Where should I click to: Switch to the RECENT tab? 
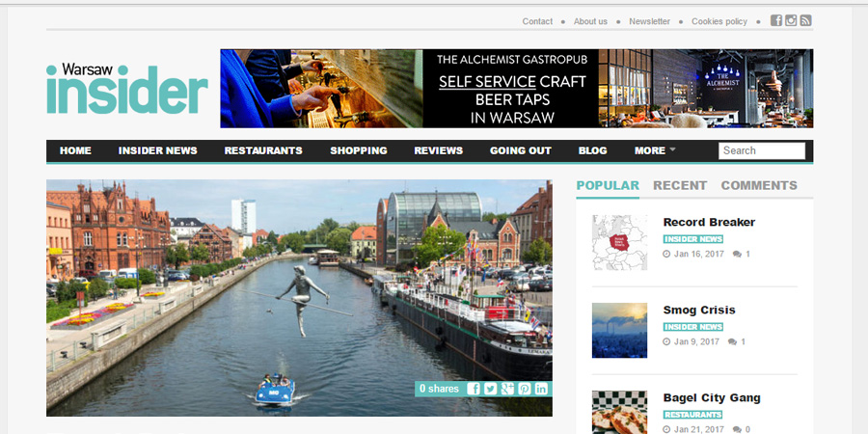click(680, 185)
